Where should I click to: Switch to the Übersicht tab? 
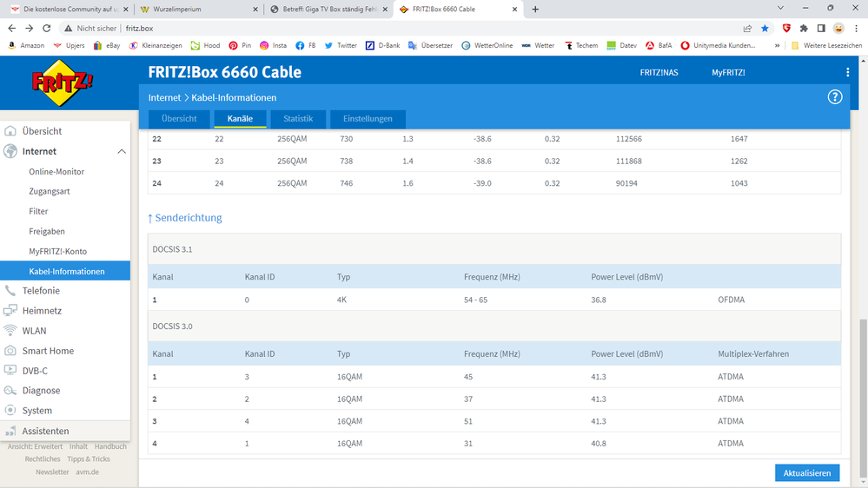coord(179,119)
